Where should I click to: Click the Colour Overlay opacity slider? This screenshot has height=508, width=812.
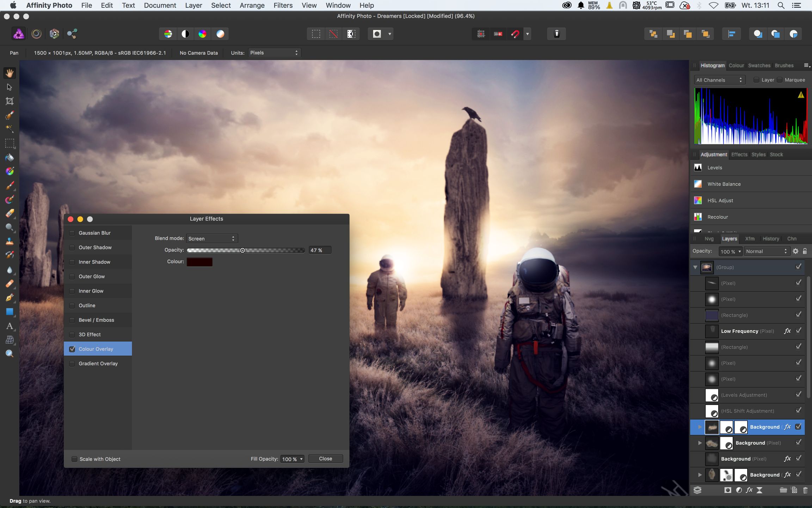tap(246, 250)
